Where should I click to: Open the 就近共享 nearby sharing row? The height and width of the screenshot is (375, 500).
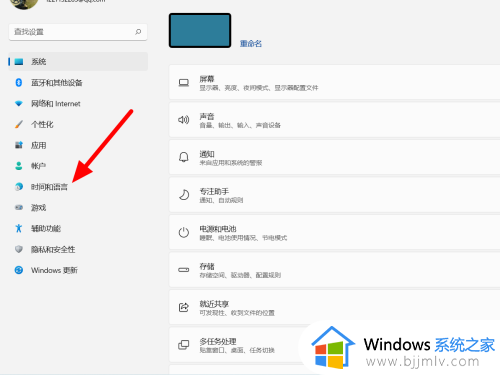point(335,307)
